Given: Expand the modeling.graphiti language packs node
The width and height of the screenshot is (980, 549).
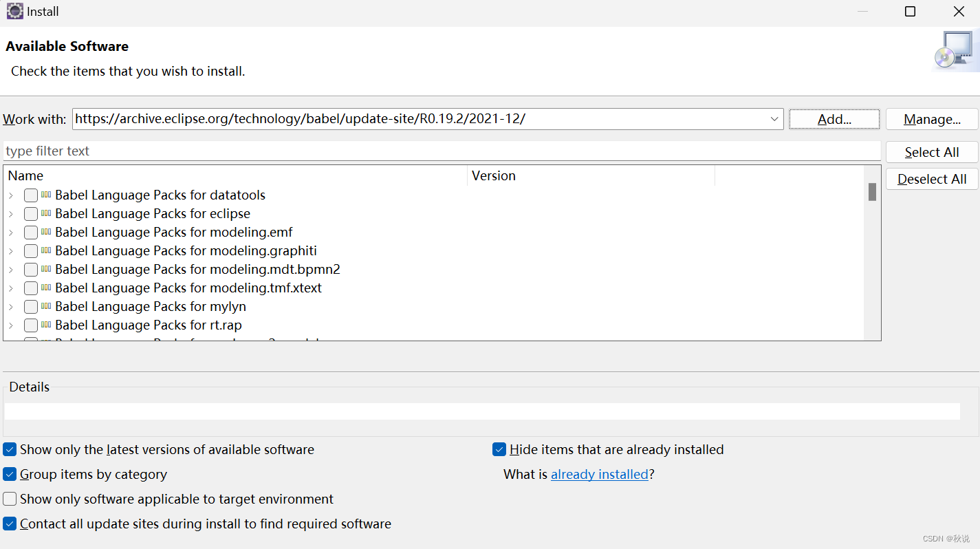Looking at the screenshot, I should click(11, 251).
